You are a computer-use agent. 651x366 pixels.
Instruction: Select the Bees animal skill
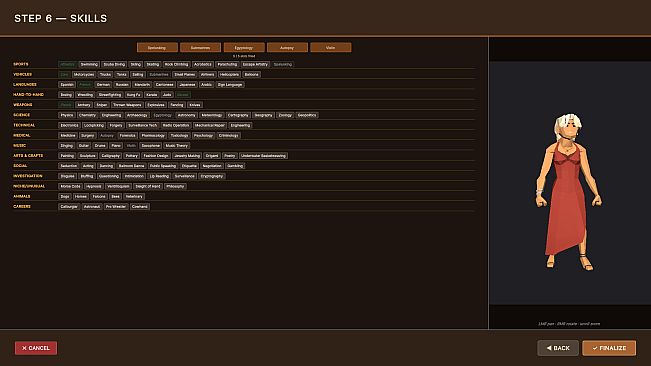coord(115,196)
